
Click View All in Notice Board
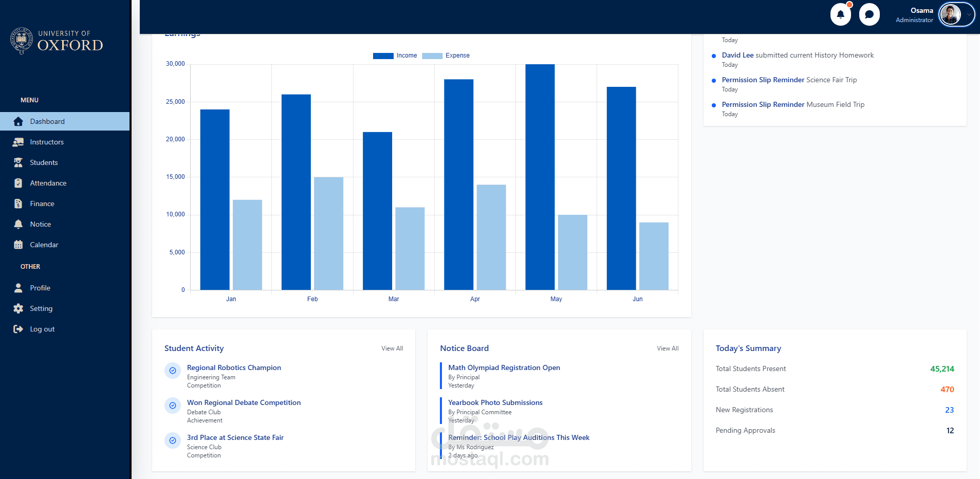tap(668, 348)
